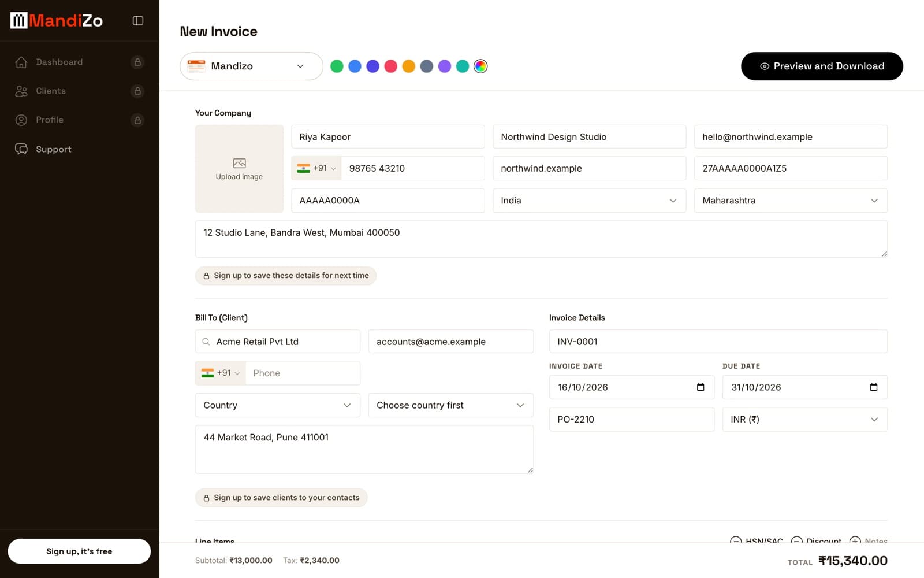This screenshot has width=924, height=578.
Task: Select the purple theme color
Action: pos(445,66)
